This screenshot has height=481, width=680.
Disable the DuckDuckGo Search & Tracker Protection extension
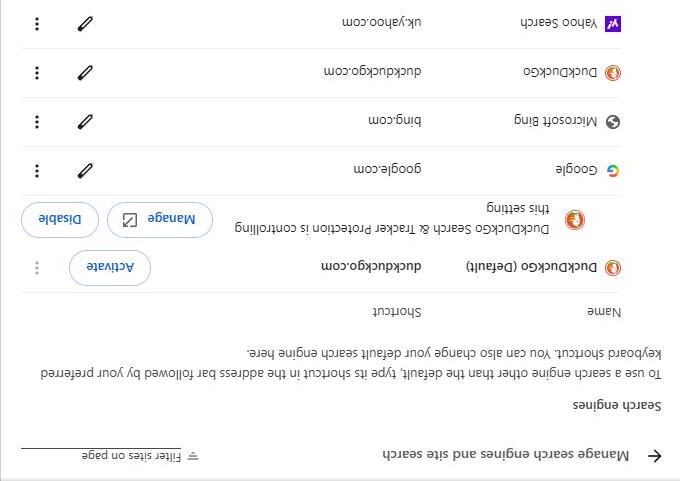point(59,220)
